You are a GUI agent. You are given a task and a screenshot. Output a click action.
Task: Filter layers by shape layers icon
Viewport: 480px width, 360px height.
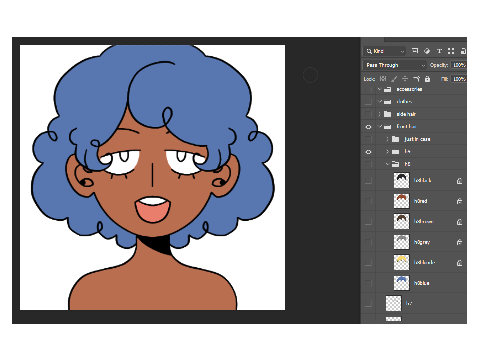click(x=451, y=51)
